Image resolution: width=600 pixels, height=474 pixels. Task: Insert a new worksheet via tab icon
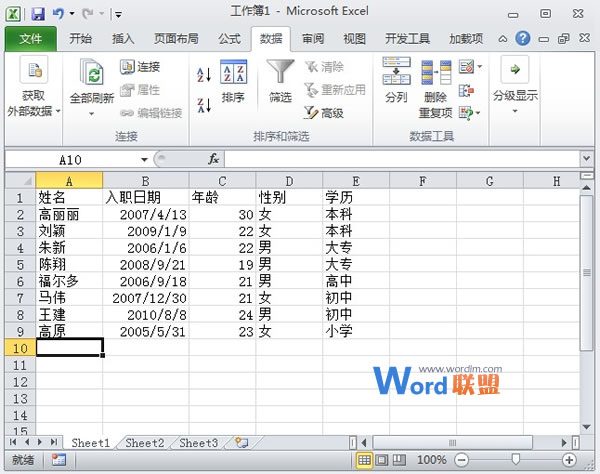tap(240, 442)
